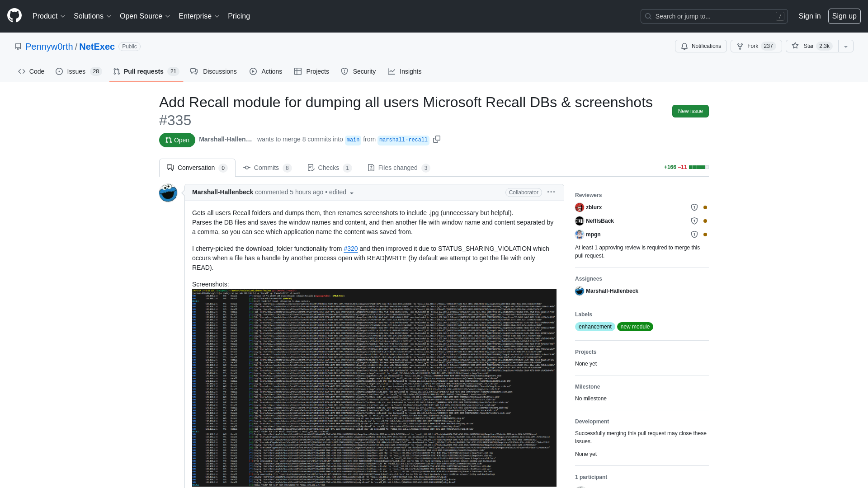Click the repository icon beside Pennyw0rth
Image resolution: width=868 pixels, height=488 pixels.
[x=18, y=47]
